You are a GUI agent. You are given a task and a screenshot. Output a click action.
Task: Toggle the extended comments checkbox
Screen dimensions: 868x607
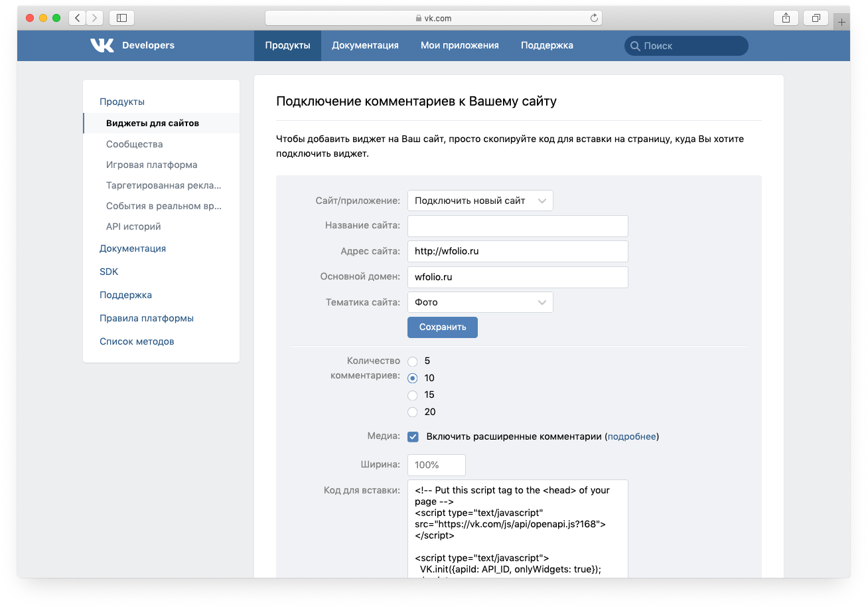coord(413,437)
